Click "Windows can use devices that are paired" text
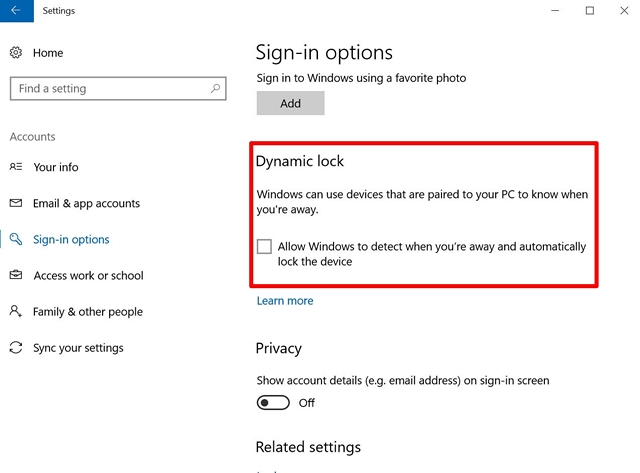 click(422, 202)
